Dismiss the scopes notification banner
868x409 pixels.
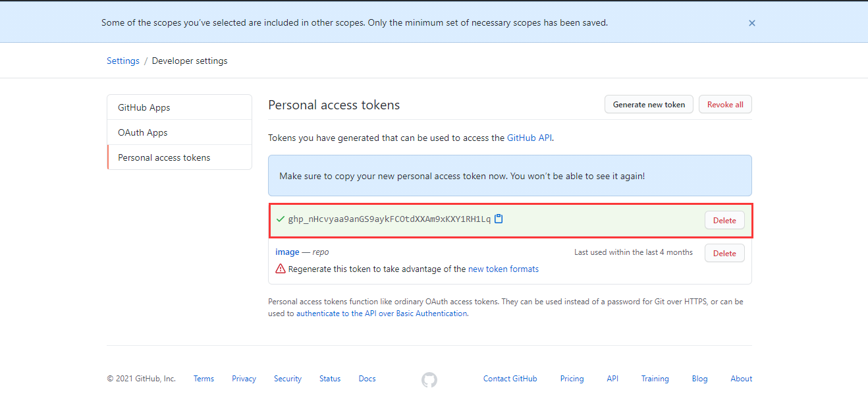point(751,23)
